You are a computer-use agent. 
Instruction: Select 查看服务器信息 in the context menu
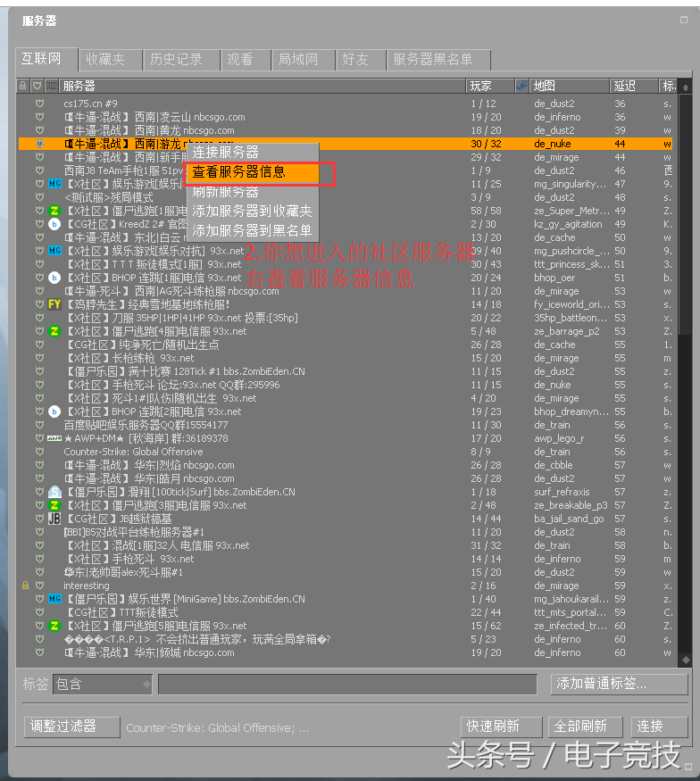click(x=238, y=172)
